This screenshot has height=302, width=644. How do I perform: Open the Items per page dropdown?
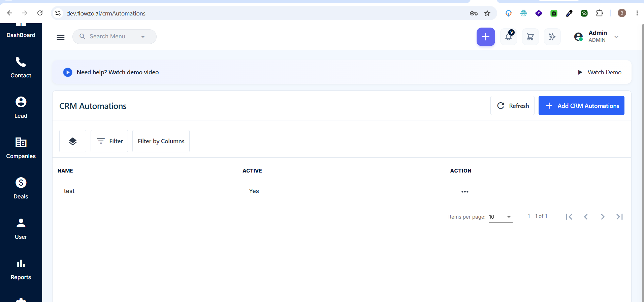point(501,217)
